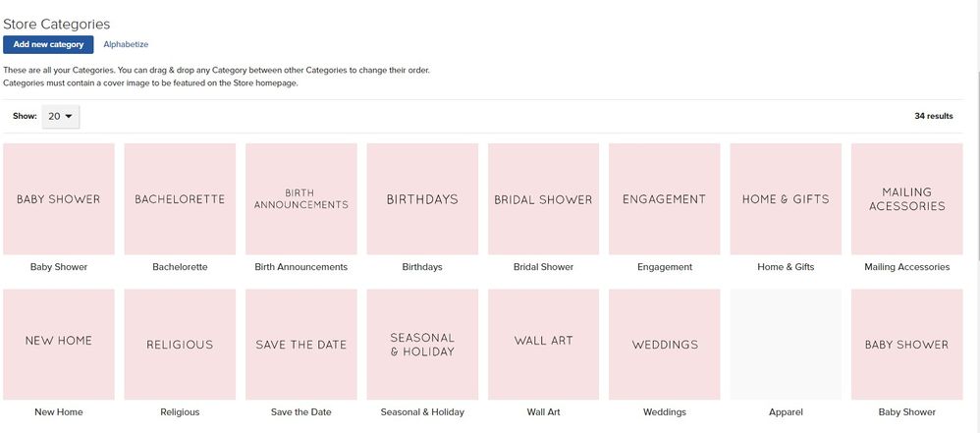Viewport: 980px width, 433px height.
Task: Open the Mailing Accessories category tile
Action: click(x=907, y=198)
